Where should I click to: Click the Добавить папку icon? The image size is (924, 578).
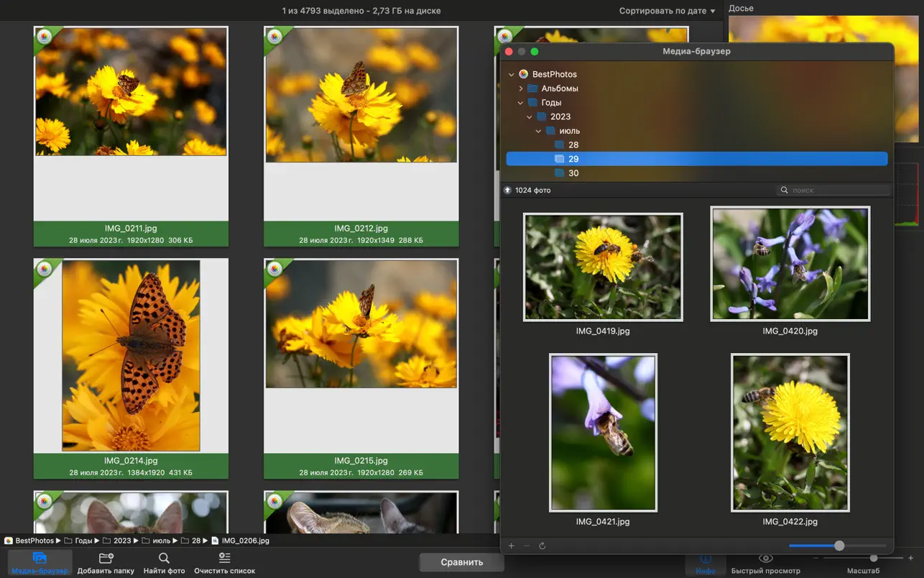[x=106, y=558]
